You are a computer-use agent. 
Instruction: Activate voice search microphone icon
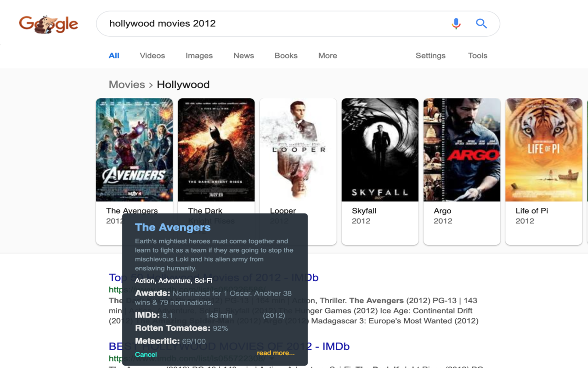coord(456,23)
